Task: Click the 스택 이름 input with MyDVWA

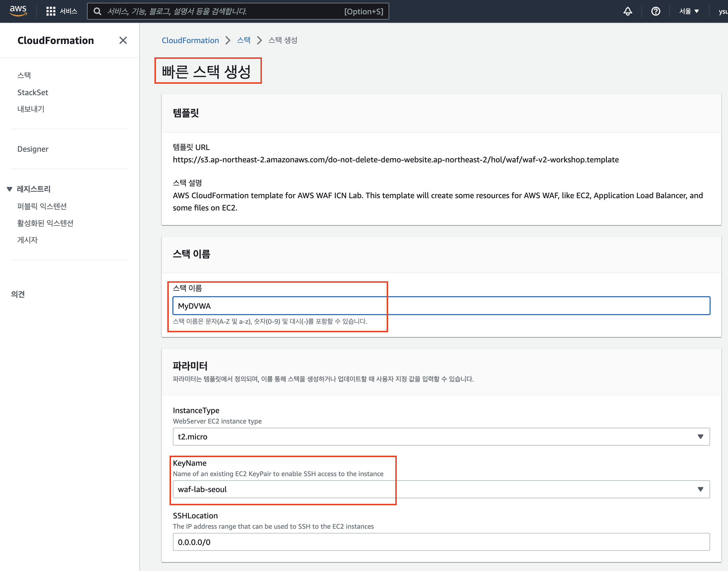Action: click(441, 306)
